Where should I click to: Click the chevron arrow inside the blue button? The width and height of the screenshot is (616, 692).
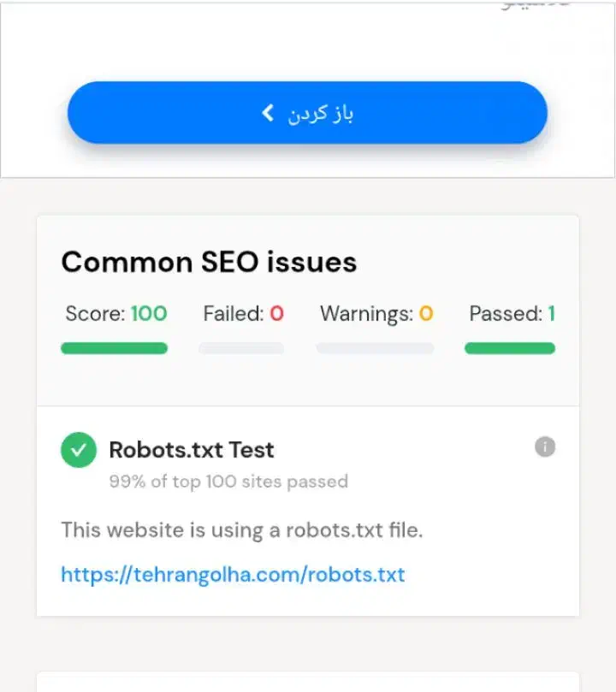(268, 113)
